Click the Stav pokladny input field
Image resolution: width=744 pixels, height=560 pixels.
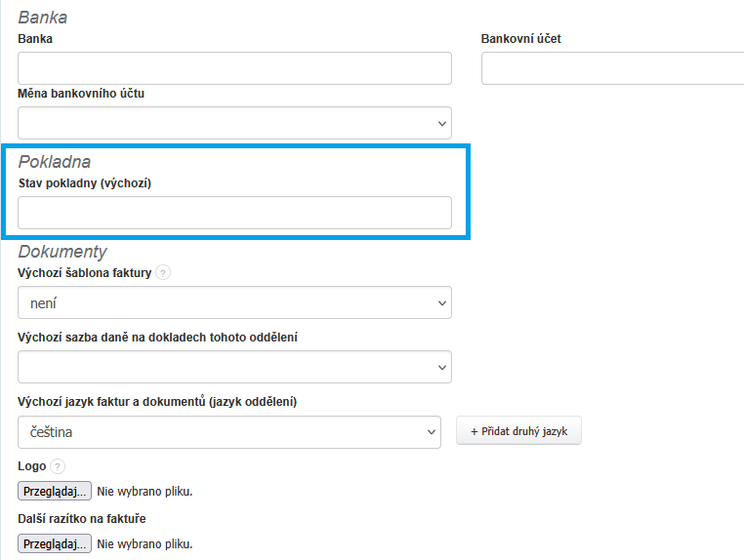234,213
